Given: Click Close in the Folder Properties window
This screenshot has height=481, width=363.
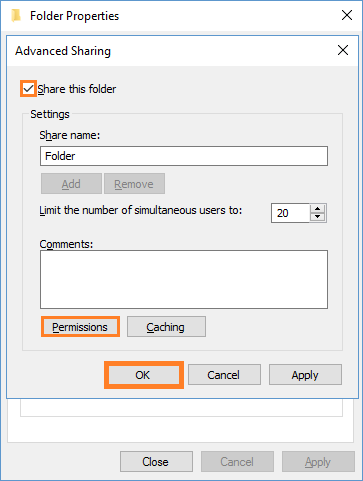Looking at the screenshot, I should click(x=156, y=462).
